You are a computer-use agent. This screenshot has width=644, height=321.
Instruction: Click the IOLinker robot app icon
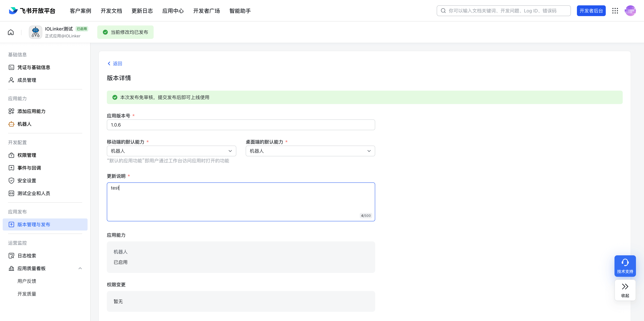click(36, 32)
